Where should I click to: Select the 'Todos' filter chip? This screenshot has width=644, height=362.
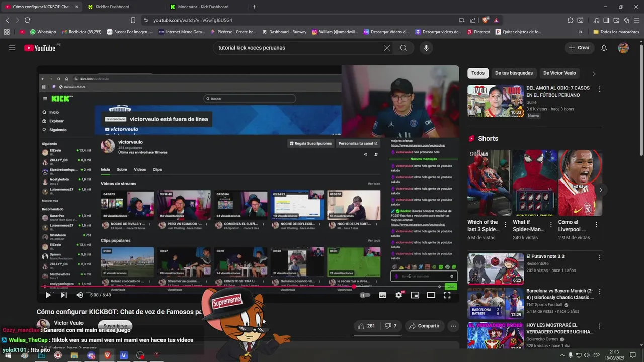[478, 73]
